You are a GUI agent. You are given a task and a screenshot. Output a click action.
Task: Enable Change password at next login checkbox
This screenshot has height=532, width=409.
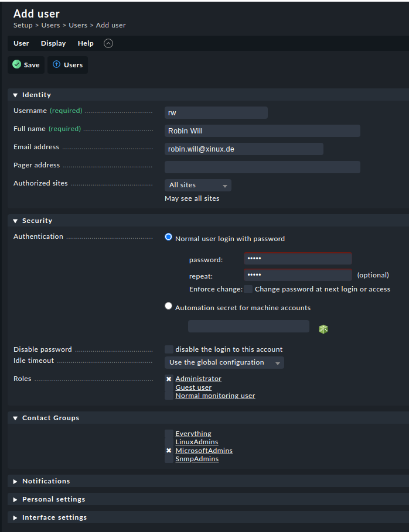(248, 289)
